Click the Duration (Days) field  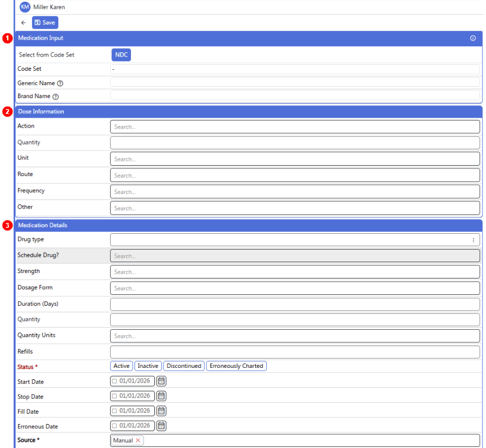point(295,304)
